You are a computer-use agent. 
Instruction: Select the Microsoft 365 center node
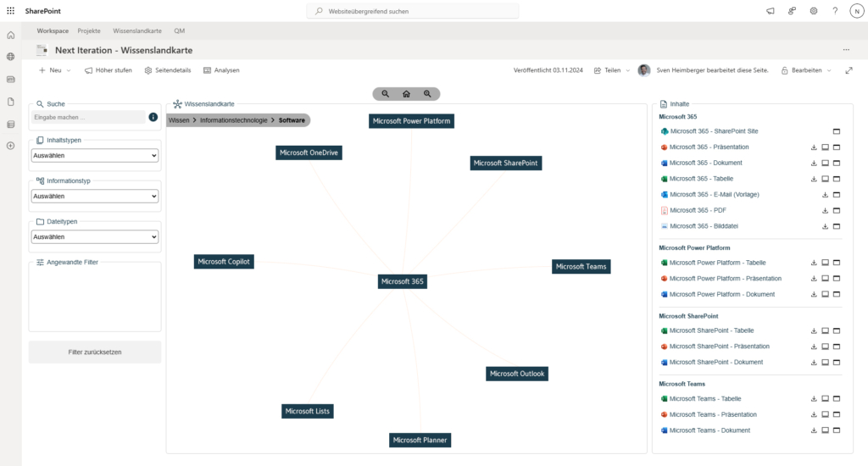tap(403, 281)
